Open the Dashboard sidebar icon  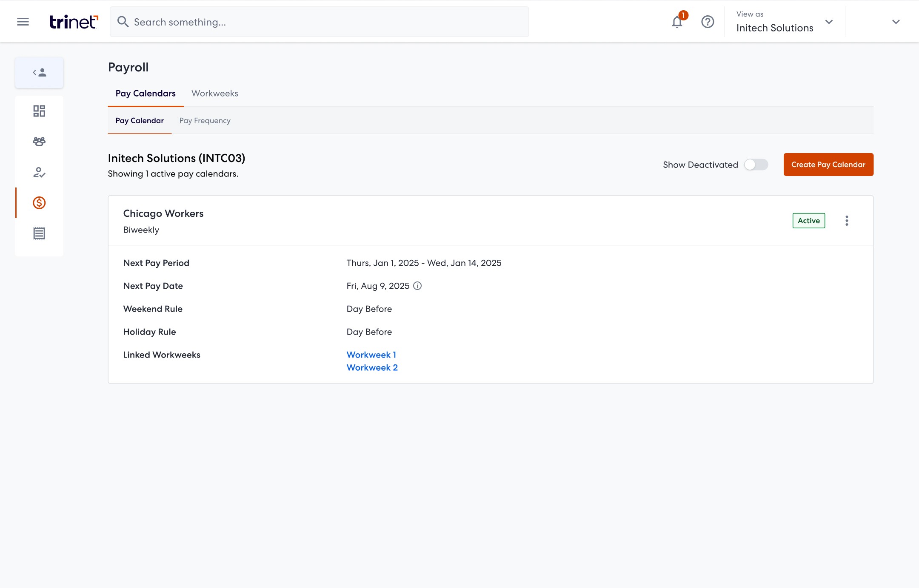[x=39, y=111]
